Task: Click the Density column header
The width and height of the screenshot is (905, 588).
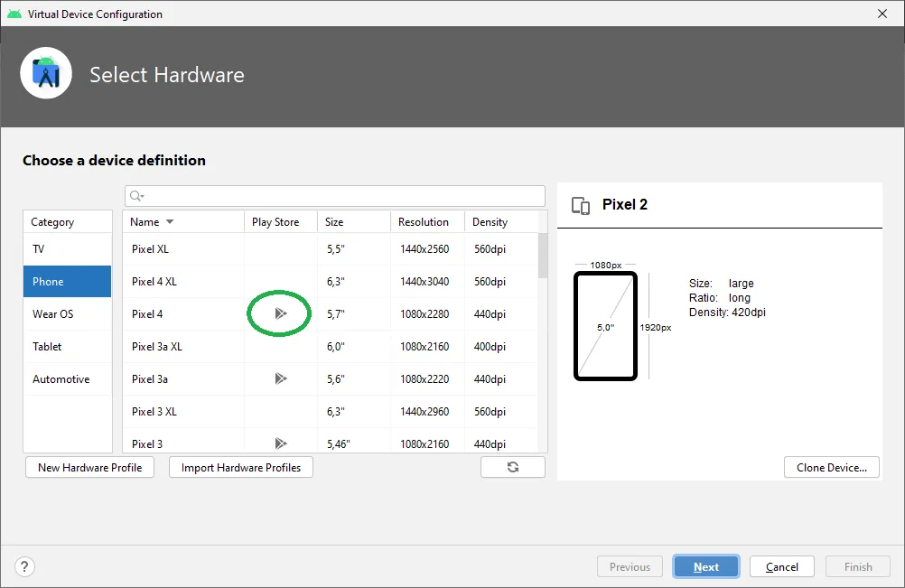Action: [x=501, y=221]
